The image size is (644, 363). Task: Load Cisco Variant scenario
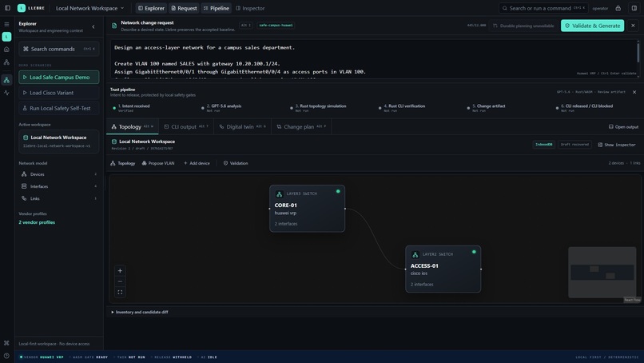tap(59, 93)
